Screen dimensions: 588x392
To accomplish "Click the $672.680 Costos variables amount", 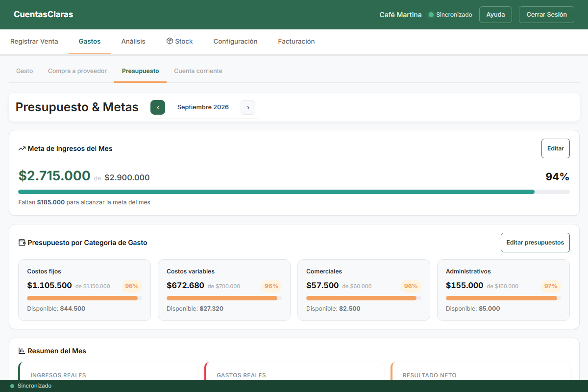I will point(185,286).
